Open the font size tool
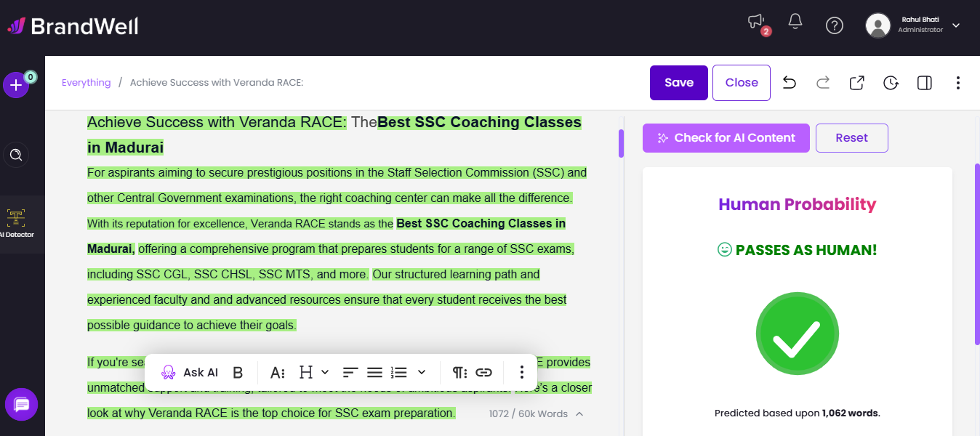Screen dimensions: 980x436 [278, 373]
